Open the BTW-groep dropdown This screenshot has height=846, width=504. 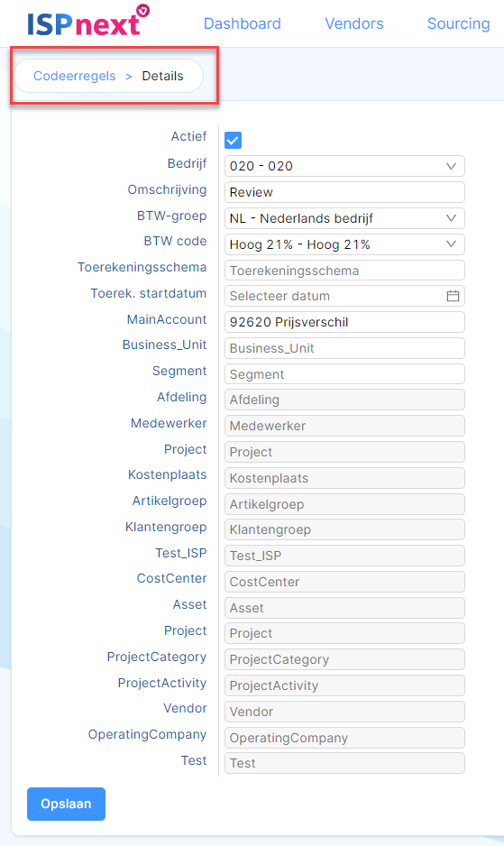(344, 218)
